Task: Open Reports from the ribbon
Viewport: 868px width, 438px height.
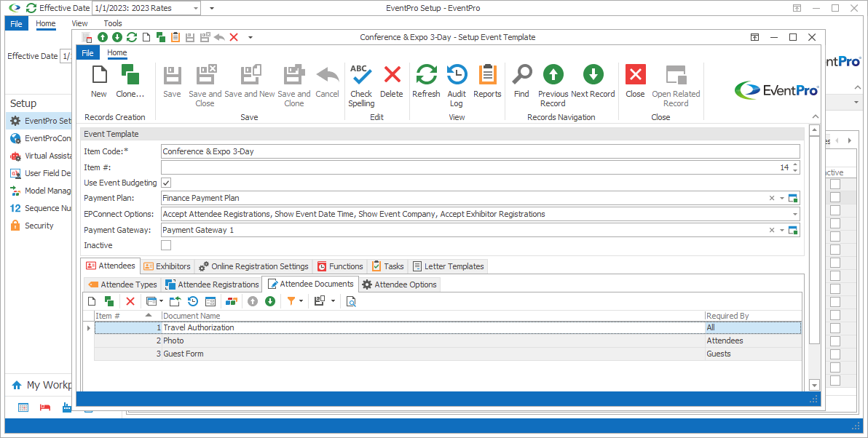Action: click(x=487, y=81)
